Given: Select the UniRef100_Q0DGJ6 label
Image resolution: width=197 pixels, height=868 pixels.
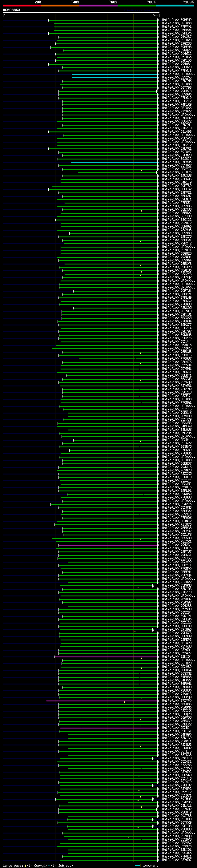Looking at the screenshot, I should coord(176,413).
